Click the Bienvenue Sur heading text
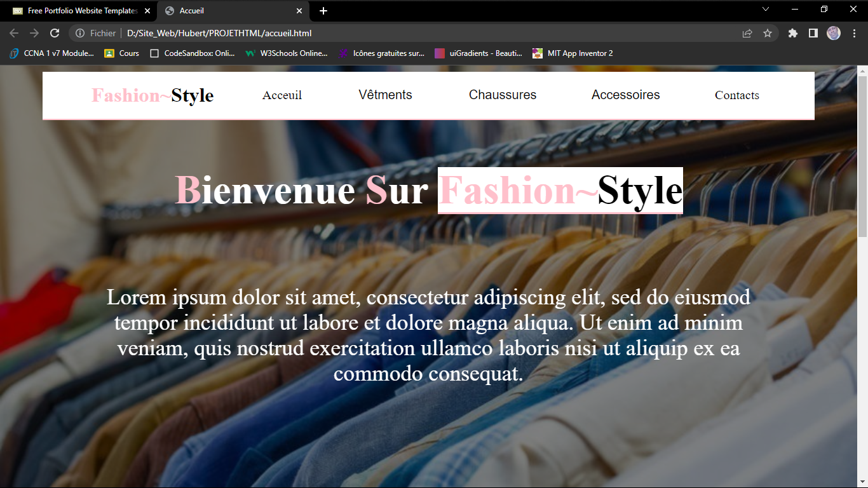The height and width of the screenshot is (488, 868). coord(301,190)
